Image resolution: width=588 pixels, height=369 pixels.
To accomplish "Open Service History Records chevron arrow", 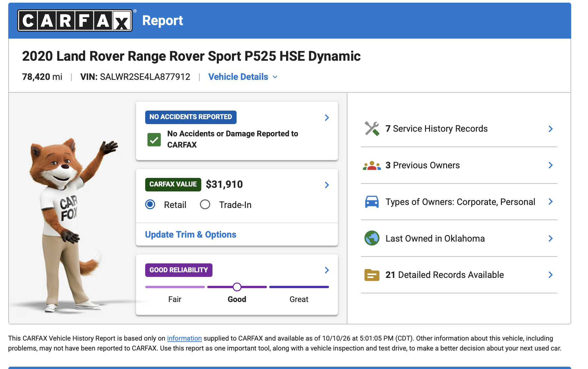I will pos(550,129).
